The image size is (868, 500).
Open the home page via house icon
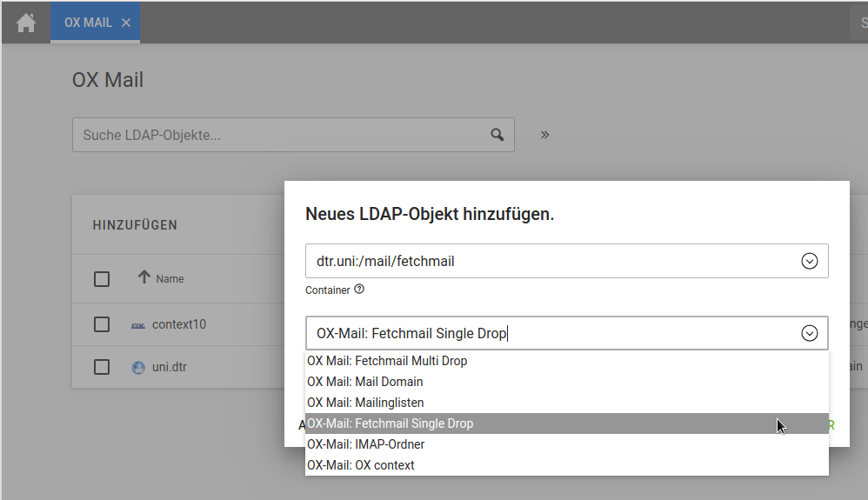pos(26,23)
